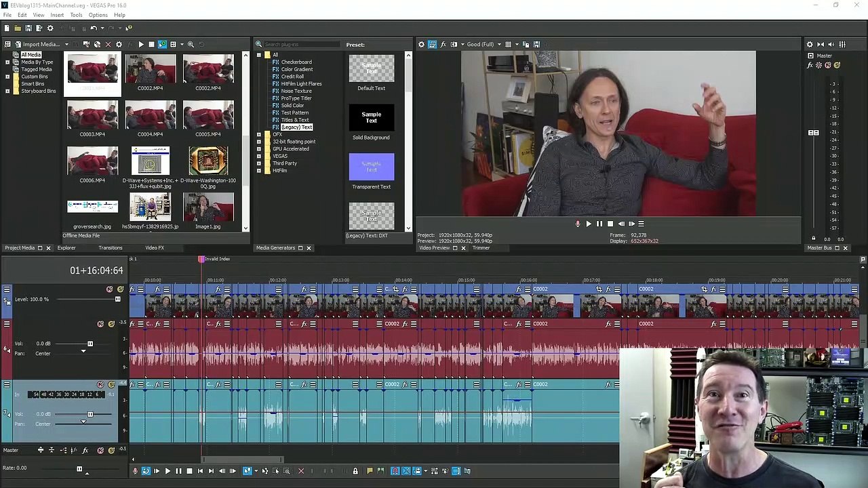Start preview in the Project Media toolbar
This screenshot has width=868, height=488.
point(141,45)
